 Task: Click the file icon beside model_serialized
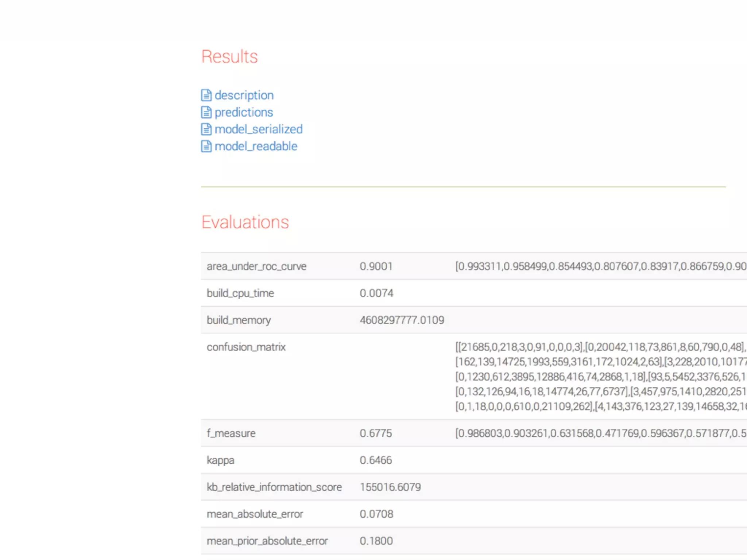pos(206,129)
